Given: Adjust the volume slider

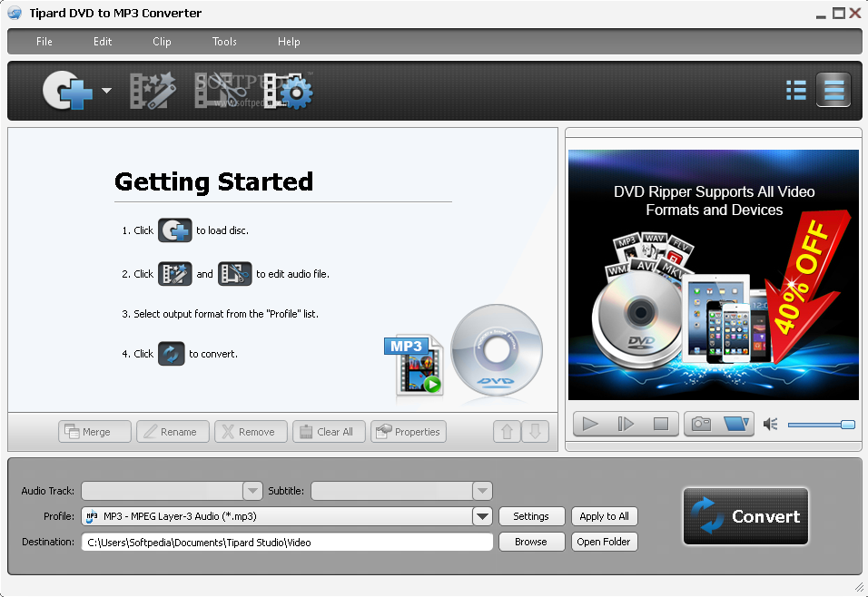Looking at the screenshot, I should coord(822,425).
